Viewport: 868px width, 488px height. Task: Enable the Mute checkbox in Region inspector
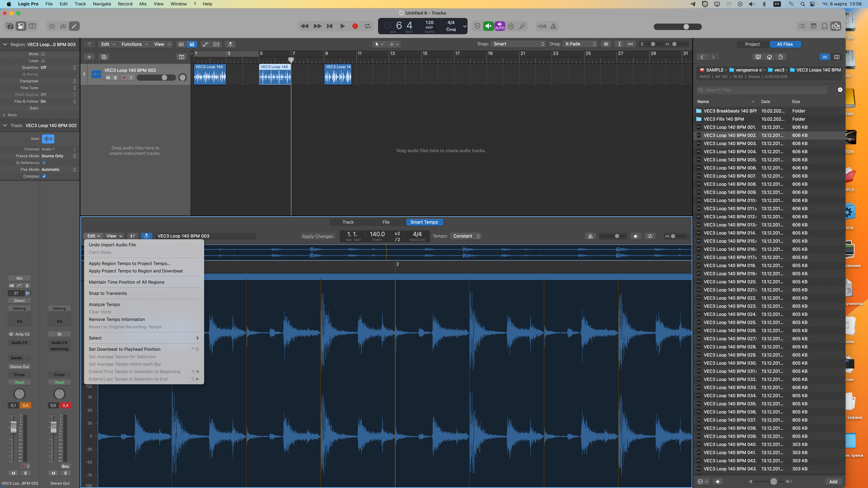(x=43, y=54)
